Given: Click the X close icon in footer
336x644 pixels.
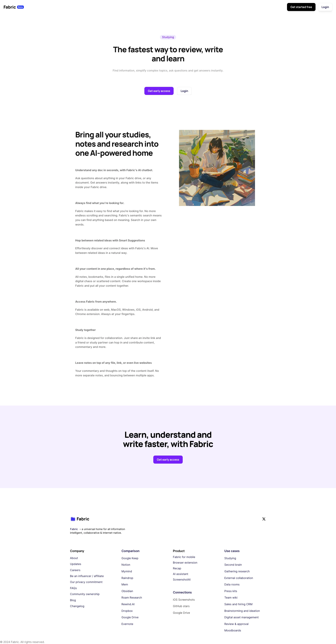Looking at the screenshot, I should pos(264,519).
